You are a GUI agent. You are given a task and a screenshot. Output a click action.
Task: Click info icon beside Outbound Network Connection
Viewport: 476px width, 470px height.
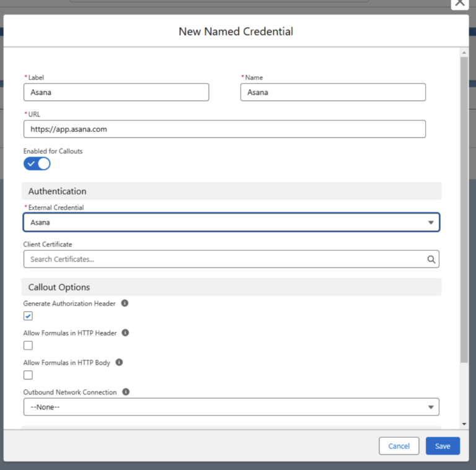point(126,392)
